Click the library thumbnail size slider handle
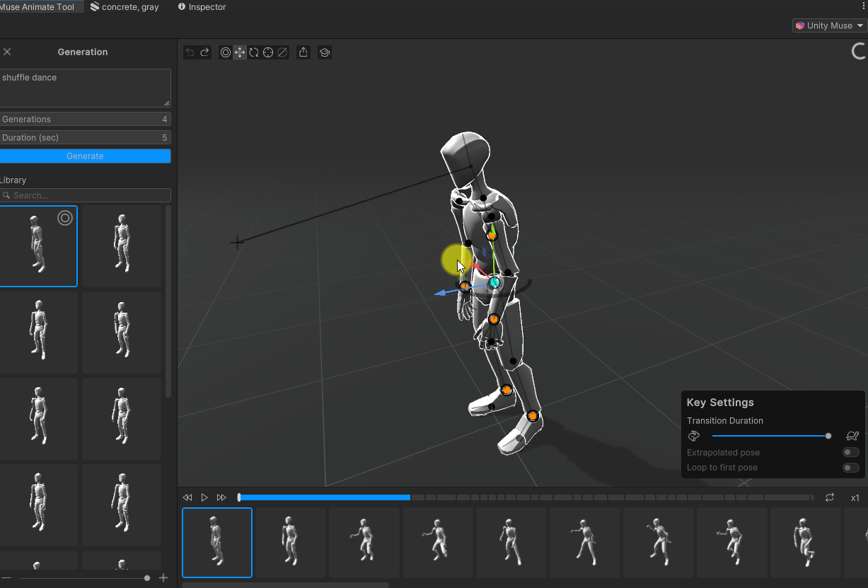The width and height of the screenshot is (868, 588). pos(147,578)
